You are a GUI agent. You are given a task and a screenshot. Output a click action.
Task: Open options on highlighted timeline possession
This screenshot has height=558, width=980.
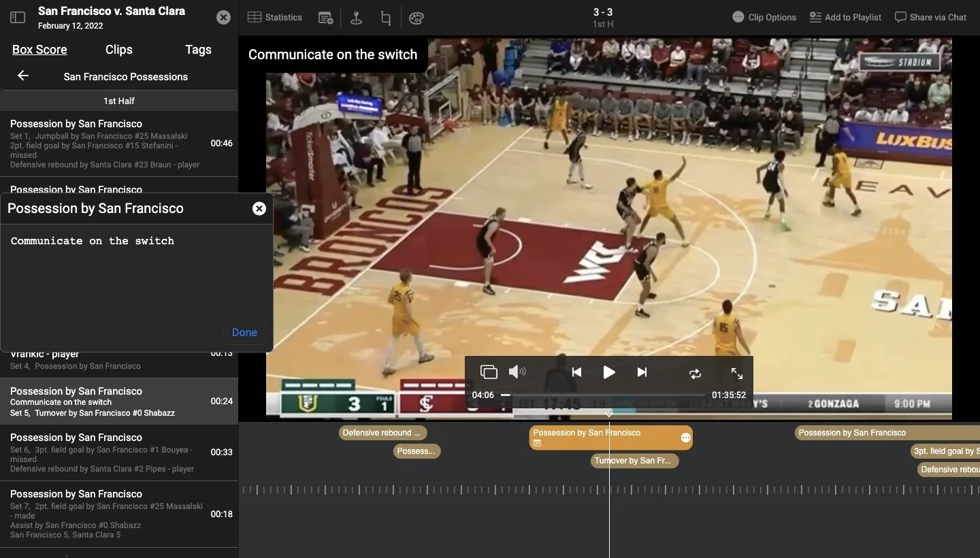tap(685, 438)
